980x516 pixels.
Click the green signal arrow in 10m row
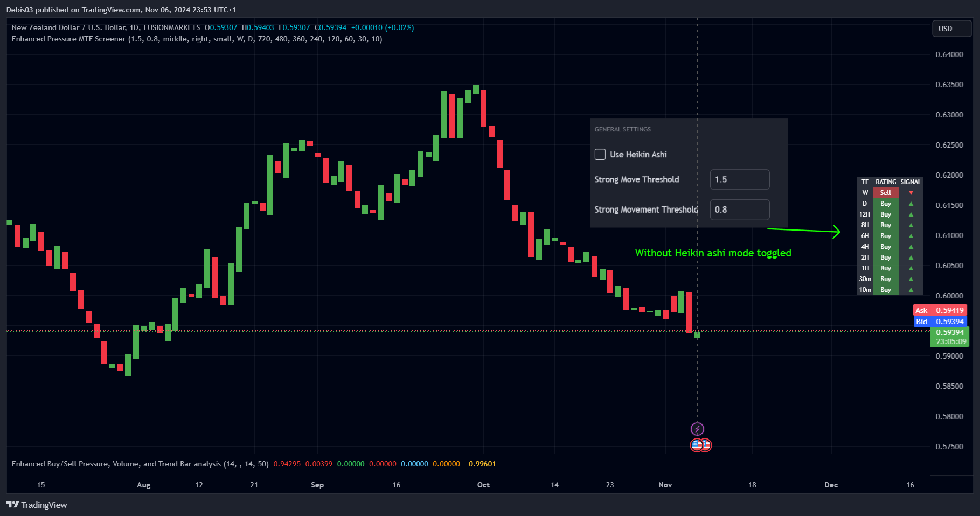pyautogui.click(x=911, y=290)
